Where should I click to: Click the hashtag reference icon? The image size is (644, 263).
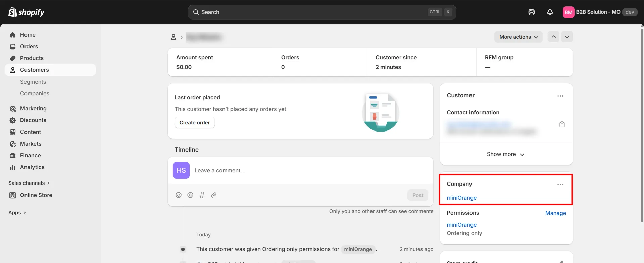pos(202,195)
